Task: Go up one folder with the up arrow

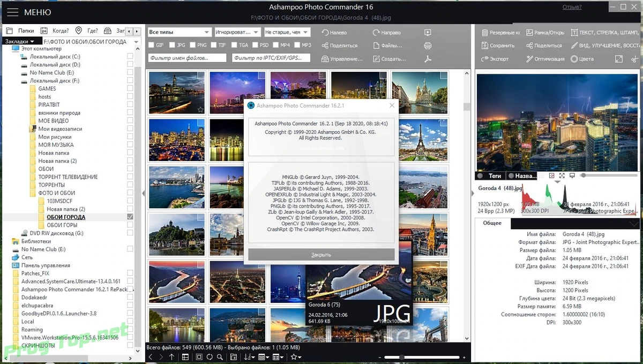Action: click(x=171, y=357)
